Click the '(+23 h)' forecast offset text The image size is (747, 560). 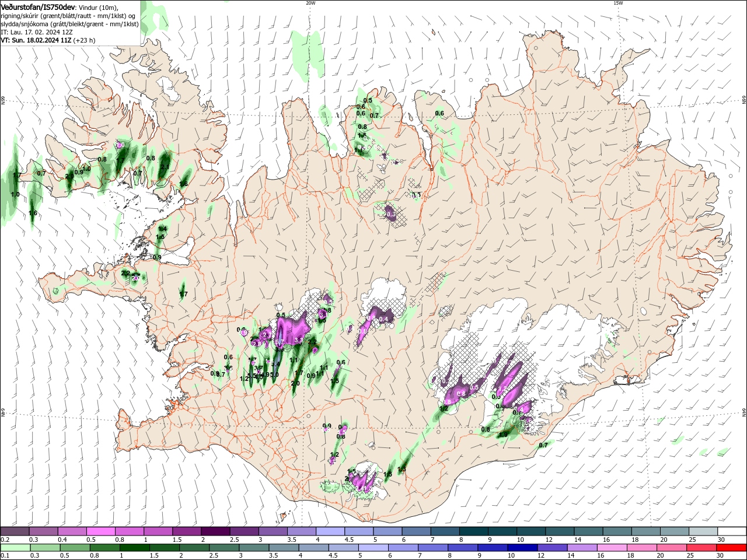pos(85,40)
